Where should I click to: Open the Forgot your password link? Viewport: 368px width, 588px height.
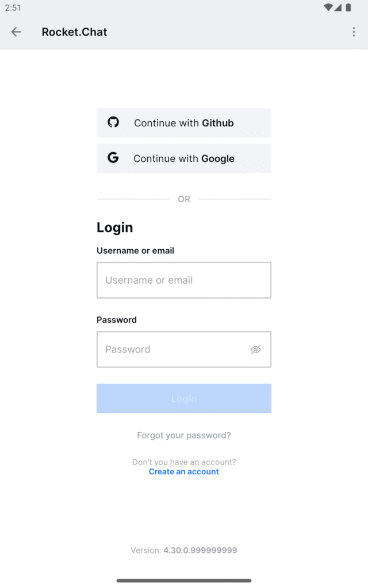[184, 435]
